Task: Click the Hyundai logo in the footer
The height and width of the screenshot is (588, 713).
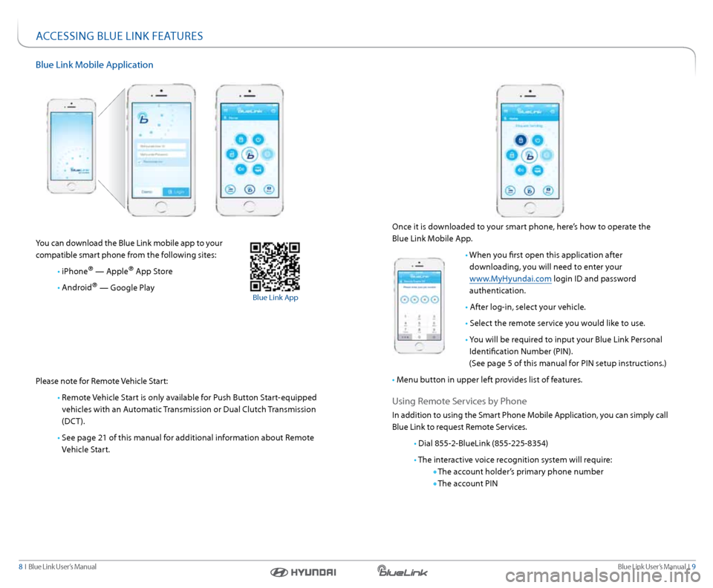Action: coord(303,572)
